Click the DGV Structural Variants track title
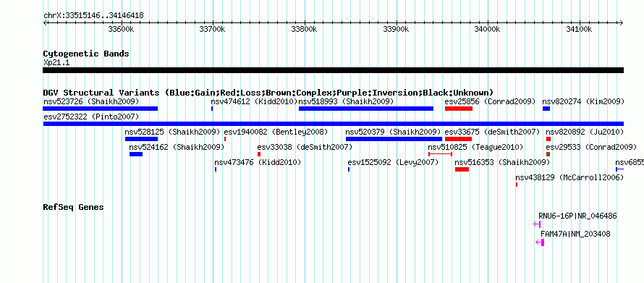Viewport: 644px width, 283px height. 268,93
